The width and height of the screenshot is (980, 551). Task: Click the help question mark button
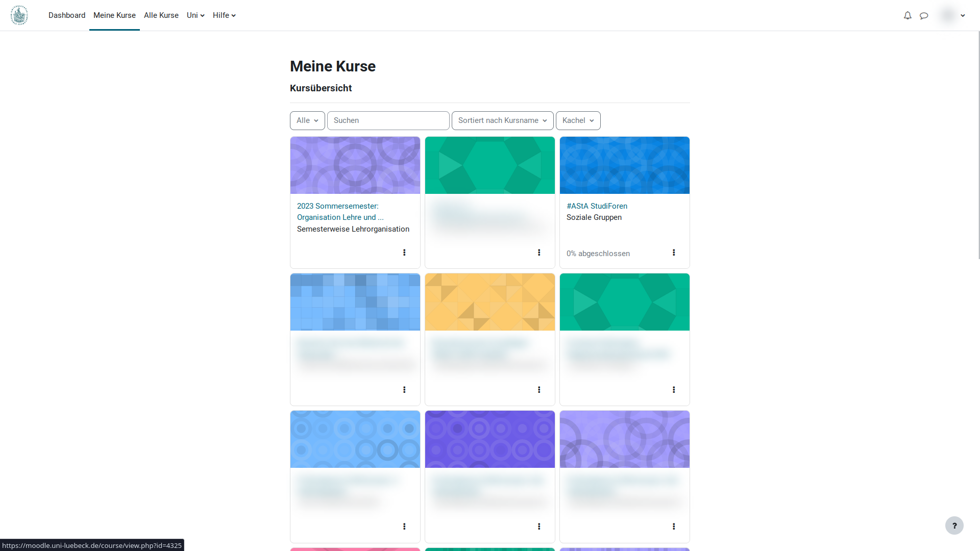click(954, 525)
